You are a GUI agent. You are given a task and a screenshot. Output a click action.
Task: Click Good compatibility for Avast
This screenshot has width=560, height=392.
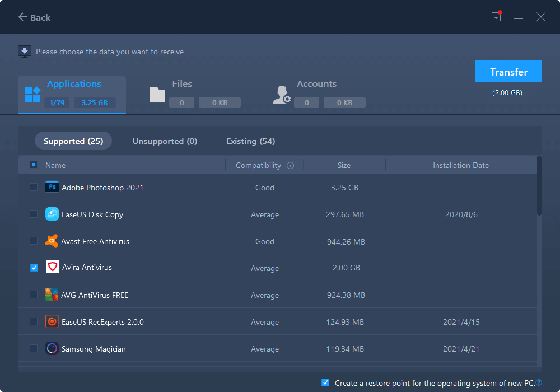click(x=265, y=241)
